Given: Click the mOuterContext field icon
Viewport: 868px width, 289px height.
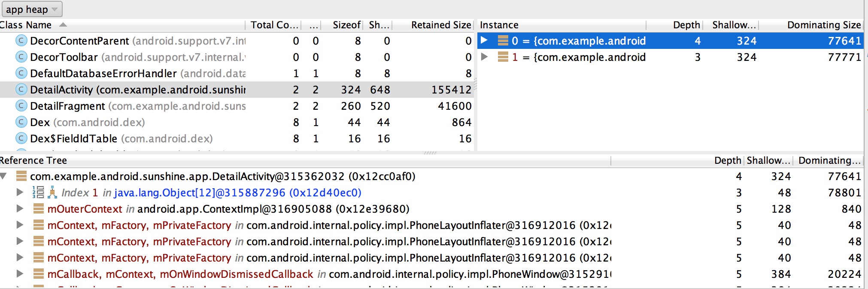Looking at the screenshot, I should click(x=39, y=209).
